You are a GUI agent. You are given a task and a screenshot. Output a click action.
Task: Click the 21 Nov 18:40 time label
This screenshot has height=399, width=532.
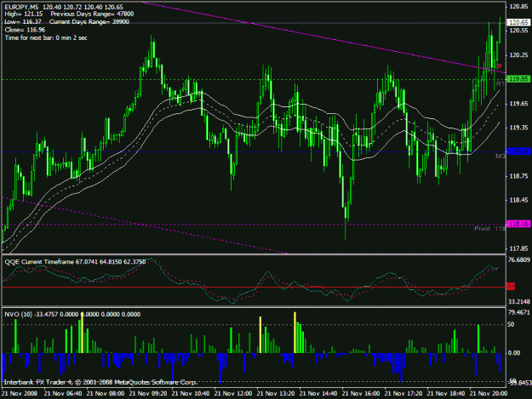[x=446, y=394]
